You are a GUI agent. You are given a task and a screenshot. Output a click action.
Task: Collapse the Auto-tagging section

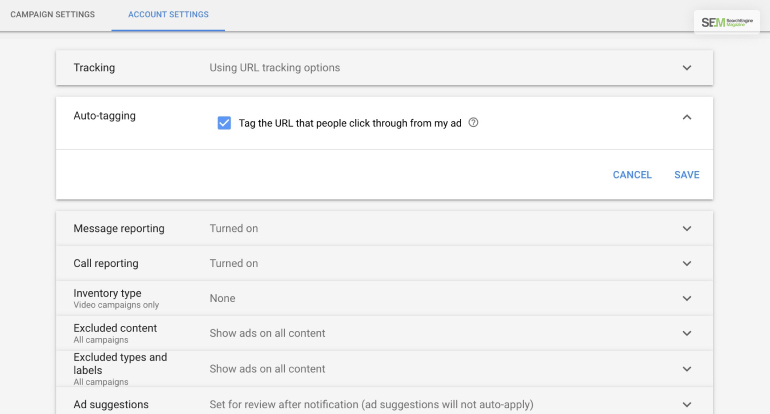[686, 117]
